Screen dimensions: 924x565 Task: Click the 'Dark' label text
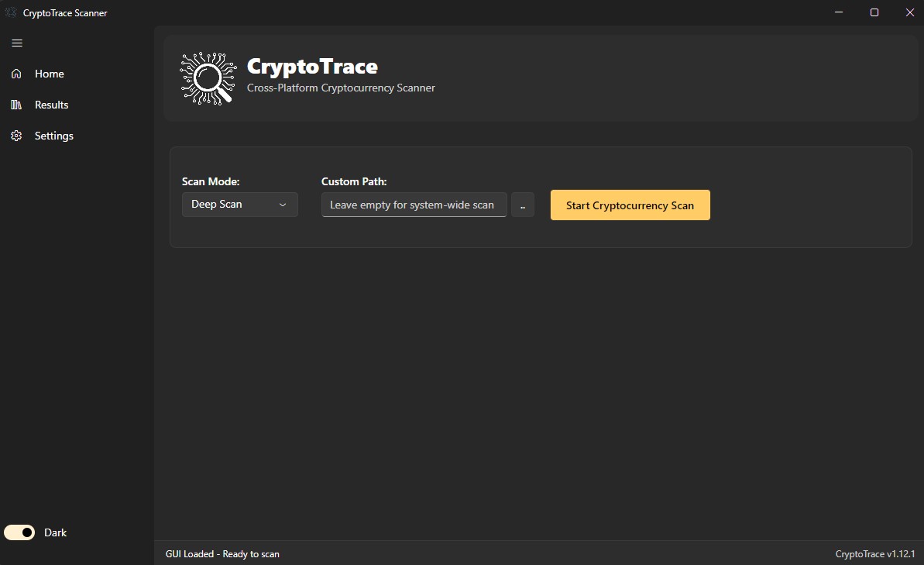pyautogui.click(x=56, y=532)
